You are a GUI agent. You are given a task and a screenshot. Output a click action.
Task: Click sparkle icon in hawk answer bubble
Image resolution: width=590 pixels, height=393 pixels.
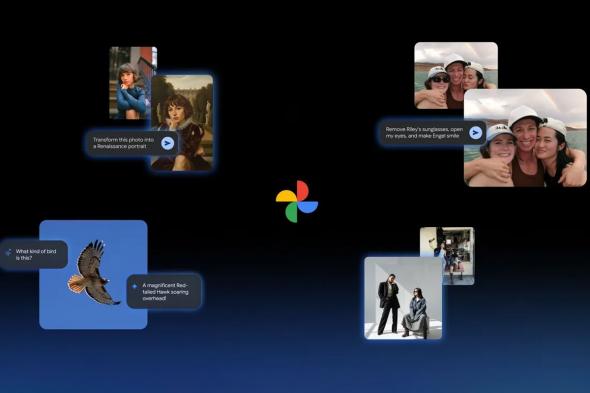[134, 286]
